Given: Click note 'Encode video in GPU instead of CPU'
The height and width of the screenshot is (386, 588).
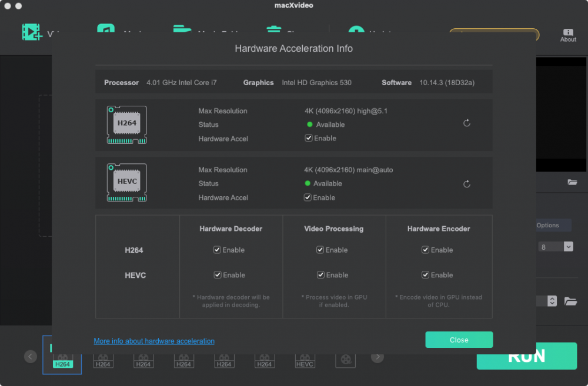Looking at the screenshot, I should 439,301.
